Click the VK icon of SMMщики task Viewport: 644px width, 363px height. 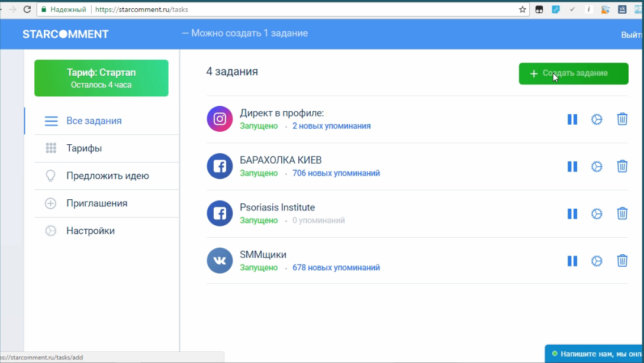point(220,261)
